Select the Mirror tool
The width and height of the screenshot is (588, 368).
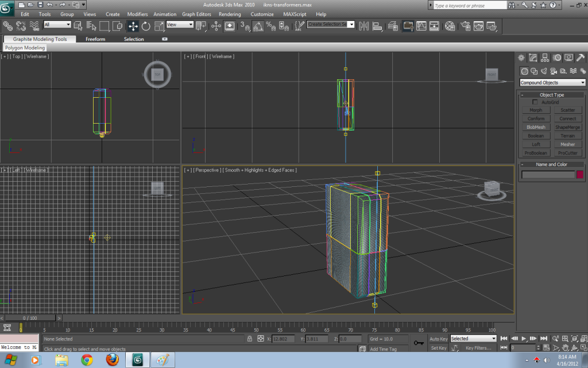click(x=364, y=26)
